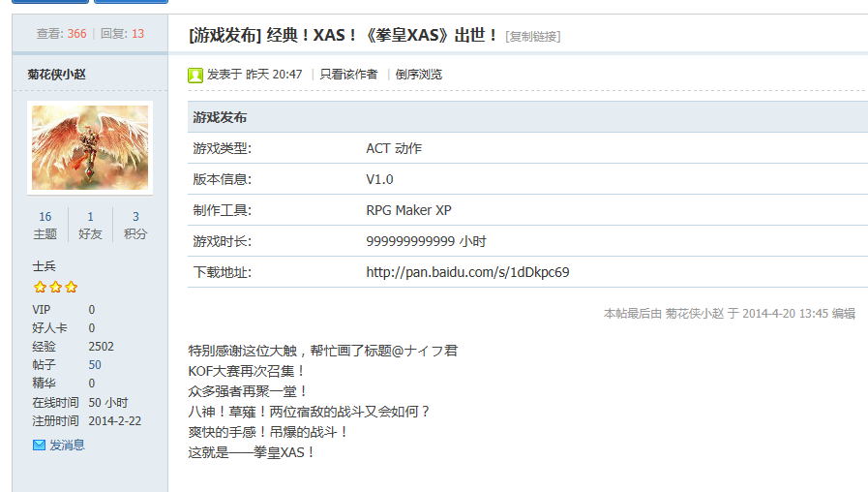Click the 帖子 count 50
Image resolution: width=868 pixels, height=492 pixels.
point(95,364)
